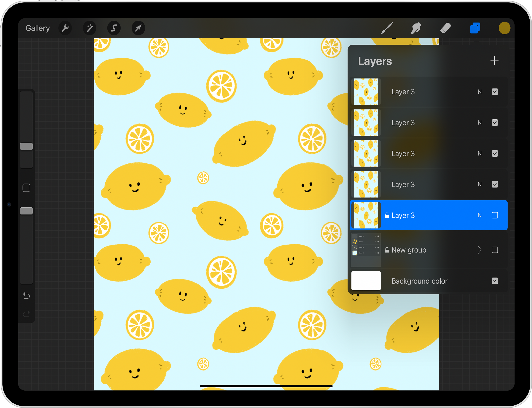Tap the undo arrow in sidebar

27,296
